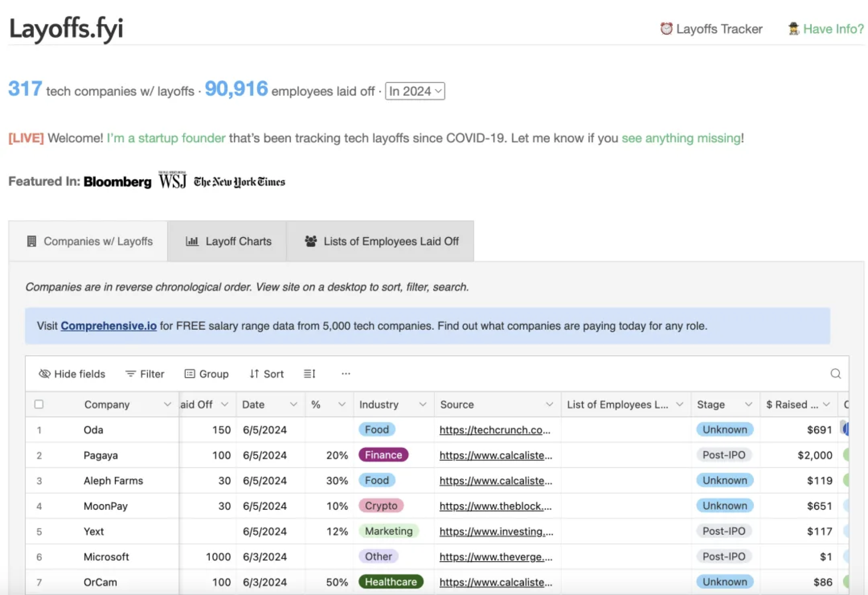The image size is (868, 595).
Task: Click the search magnifier icon in table toolbar
Action: click(836, 374)
